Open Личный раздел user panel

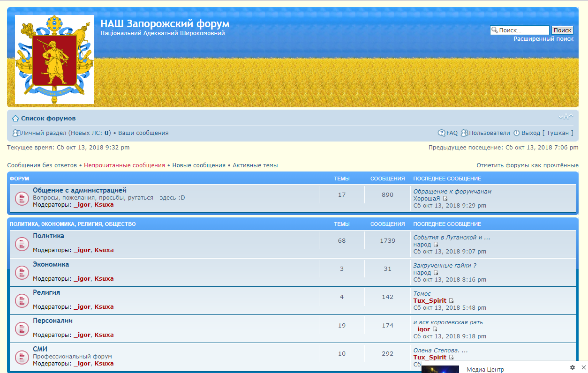tap(44, 133)
